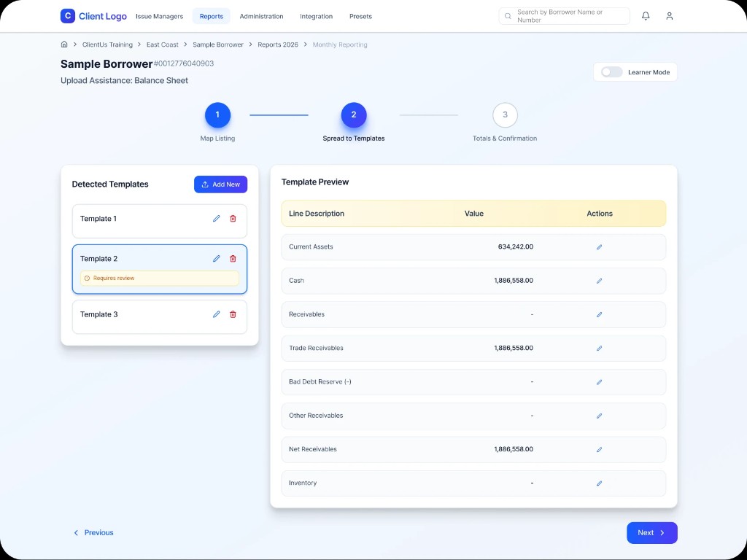The height and width of the screenshot is (560, 747).
Task: Click Monthly Reporting breadcrumb
Action: coord(340,44)
